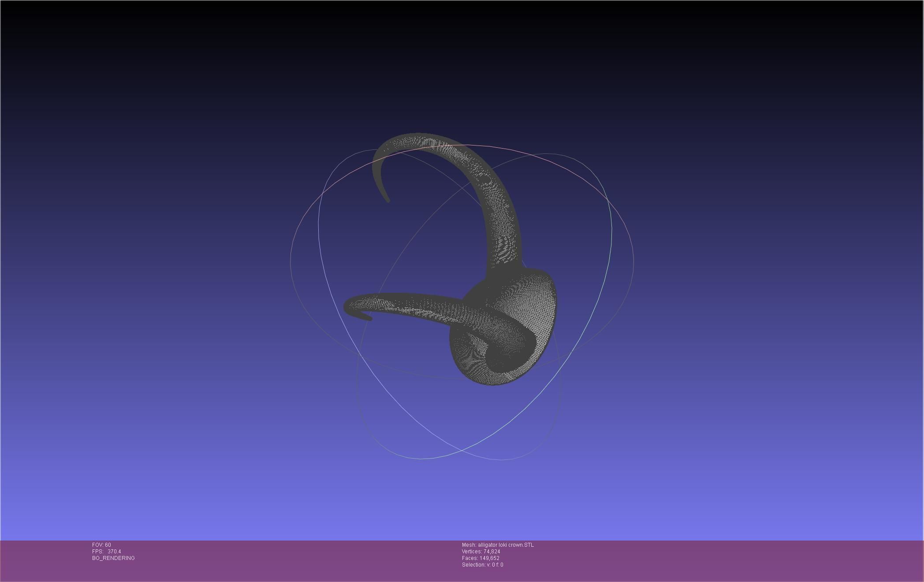Click the 'FPS: 370.4' readout

tap(106, 552)
